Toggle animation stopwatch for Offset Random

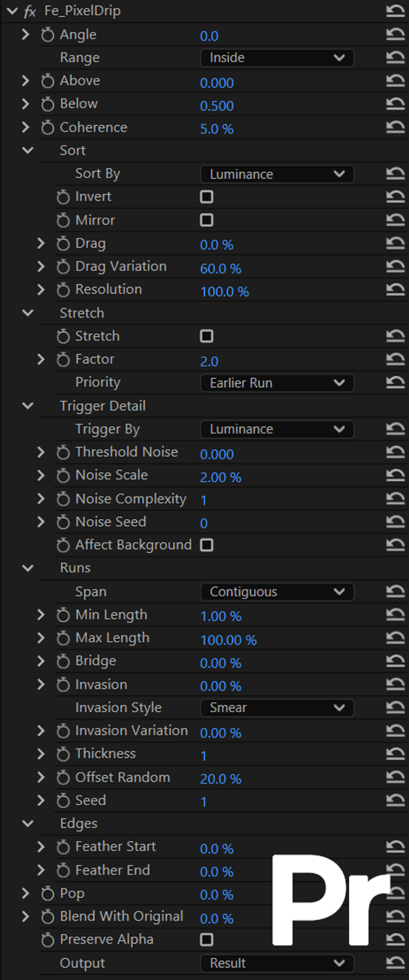pyautogui.click(x=63, y=778)
